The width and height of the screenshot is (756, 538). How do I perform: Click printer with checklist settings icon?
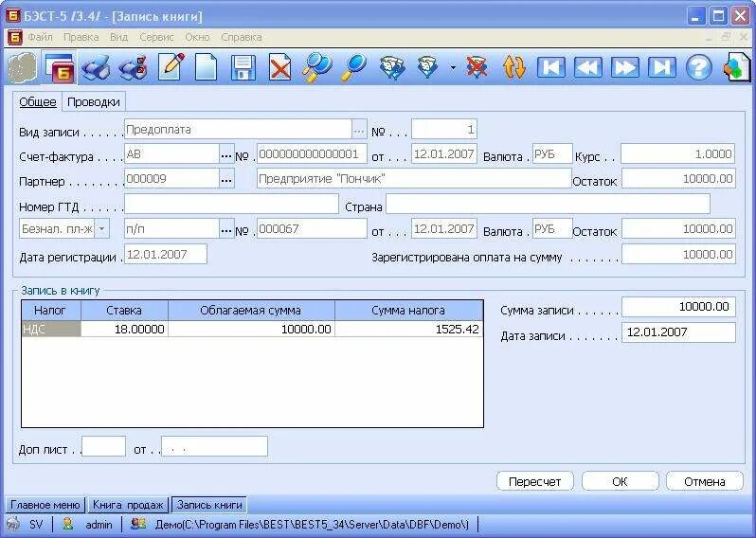coord(133,67)
